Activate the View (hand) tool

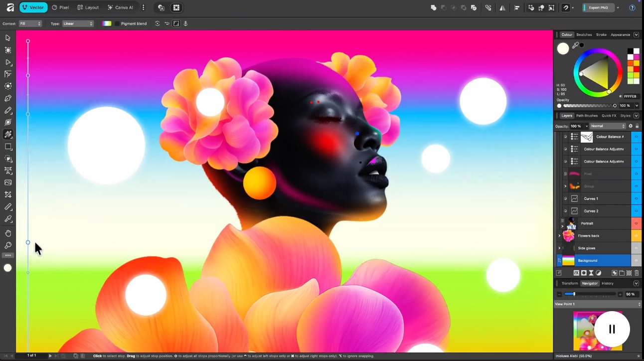pos(7,233)
